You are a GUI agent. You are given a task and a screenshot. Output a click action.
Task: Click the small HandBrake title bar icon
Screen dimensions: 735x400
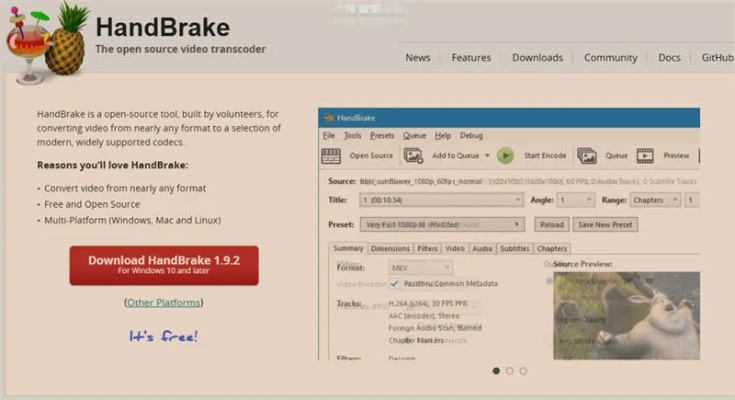(x=327, y=118)
